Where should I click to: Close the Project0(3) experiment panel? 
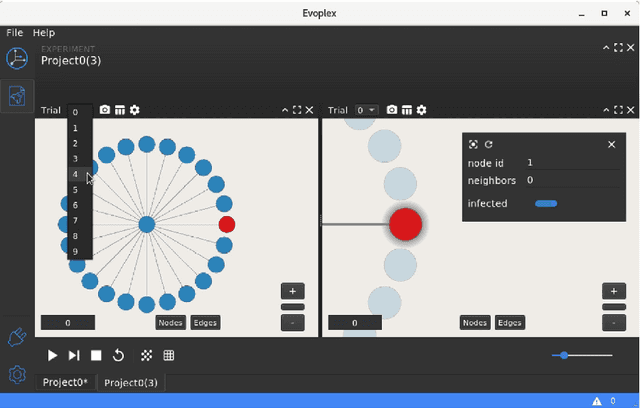coord(631,48)
